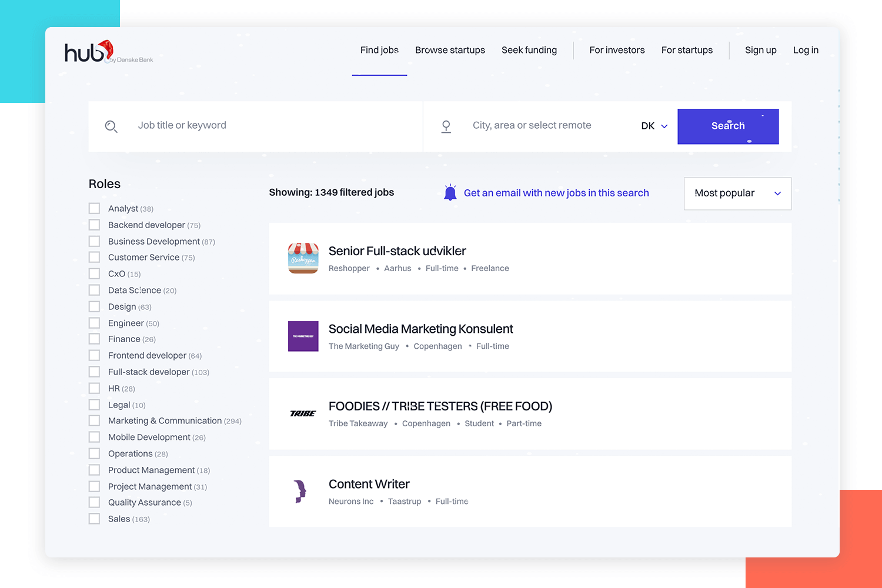Check the Legal role checkbox
Viewport: 882px width, 588px height.
(x=94, y=405)
